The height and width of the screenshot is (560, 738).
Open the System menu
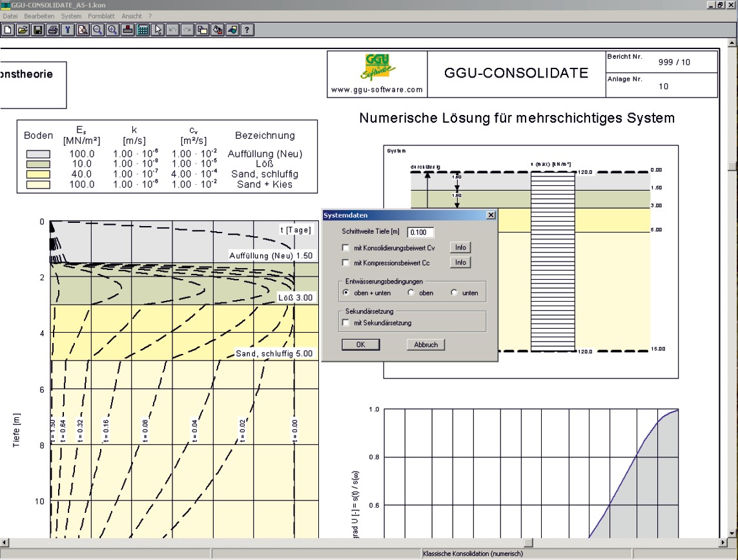coord(71,16)
